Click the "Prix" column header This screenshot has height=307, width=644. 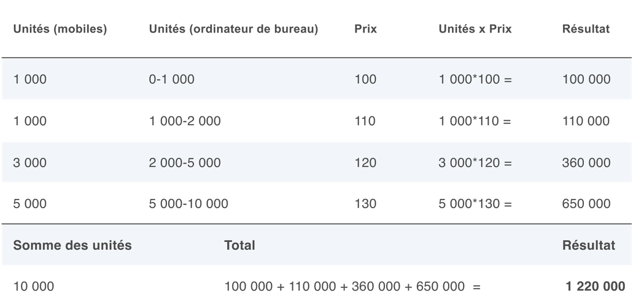[365, 29]
